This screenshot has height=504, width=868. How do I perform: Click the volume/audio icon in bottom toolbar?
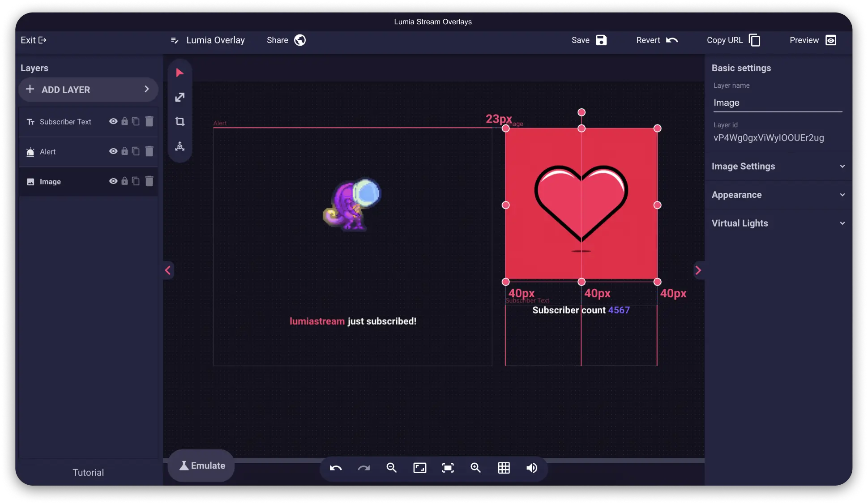[x=531, y=468]
